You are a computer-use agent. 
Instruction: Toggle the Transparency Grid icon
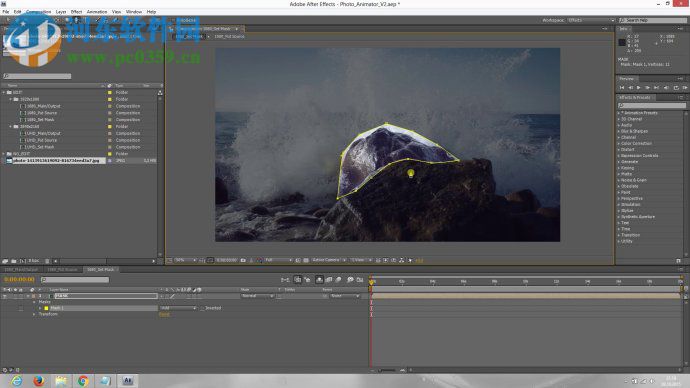coord(306,260)
